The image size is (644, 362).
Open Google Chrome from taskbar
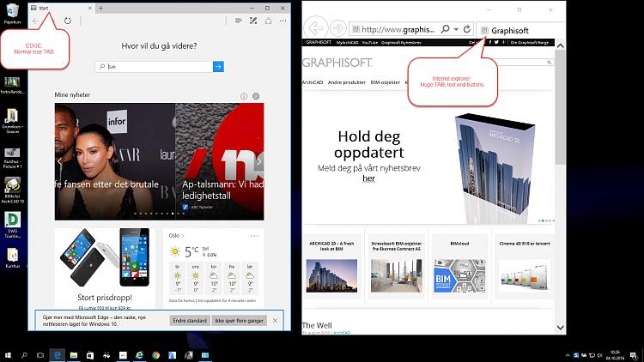[155, 355]
